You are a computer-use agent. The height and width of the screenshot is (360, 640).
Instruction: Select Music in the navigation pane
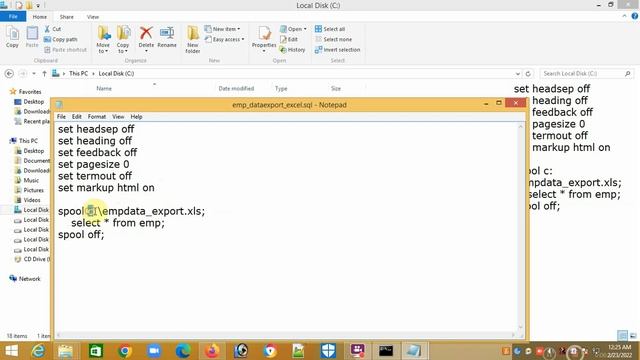31,180
